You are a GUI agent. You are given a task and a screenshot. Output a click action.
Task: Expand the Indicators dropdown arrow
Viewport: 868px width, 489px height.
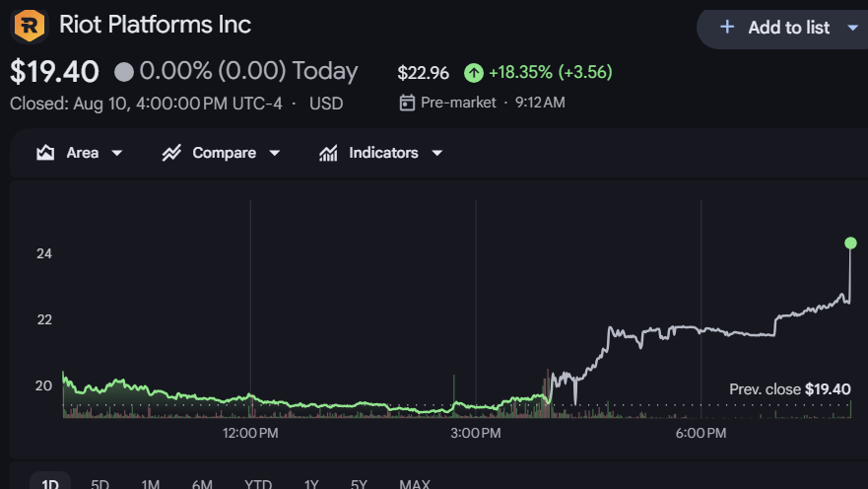pos(436,153)
